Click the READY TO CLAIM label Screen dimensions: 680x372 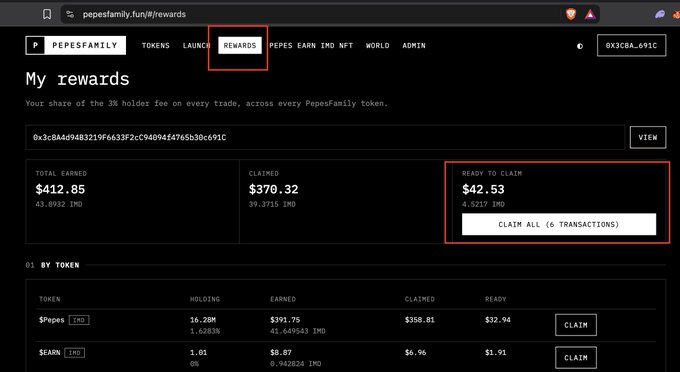[x=492, y=173]
